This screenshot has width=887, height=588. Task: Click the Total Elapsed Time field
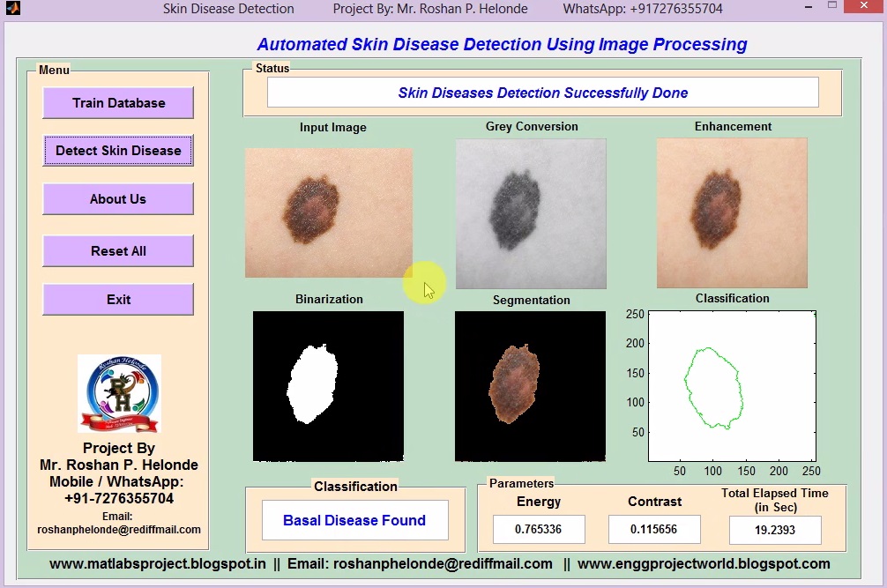point(775,531)
